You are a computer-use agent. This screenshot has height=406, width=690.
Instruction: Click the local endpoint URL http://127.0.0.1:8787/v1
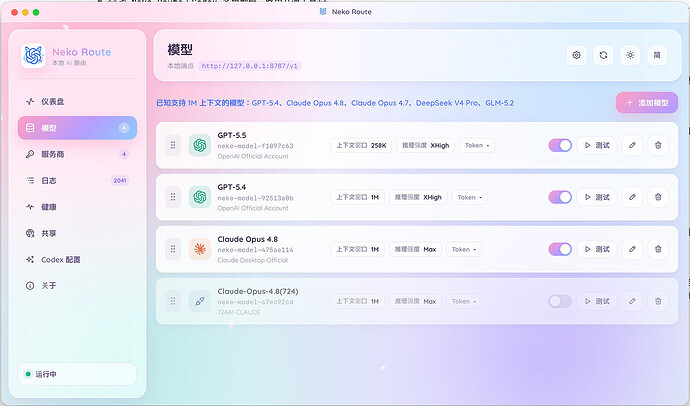pos(250,66)
